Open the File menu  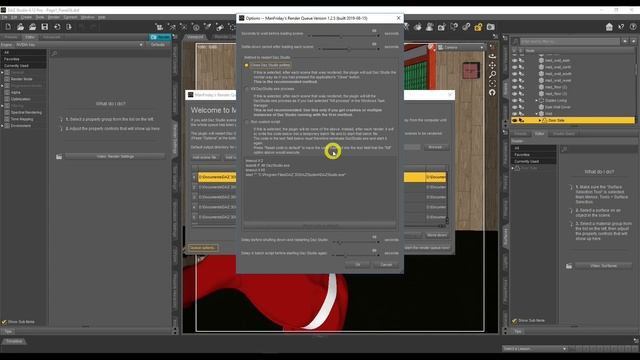(x=4, y=18)
